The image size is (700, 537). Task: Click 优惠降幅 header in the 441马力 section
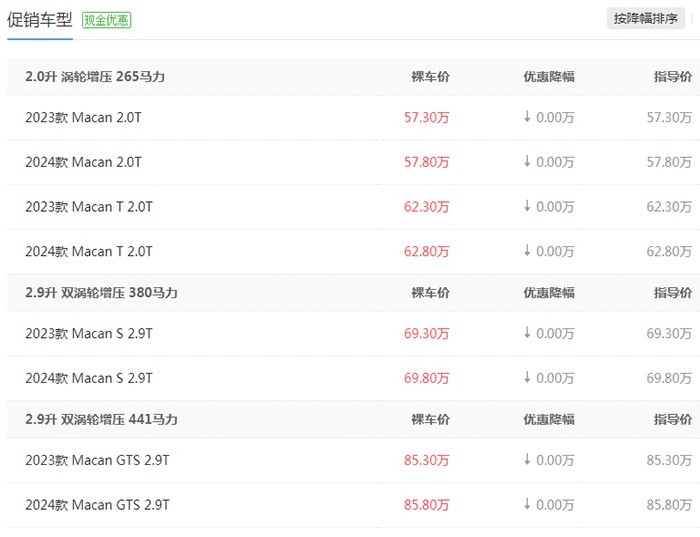[549, 420]
